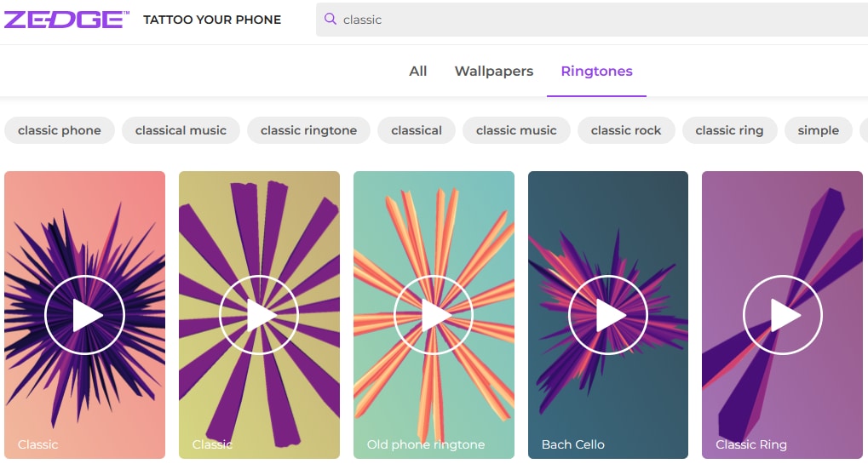Open the Bach Cello title link
Image resolution: width=868 pixels, height=464 pixels.
click(x=573, y=444)
